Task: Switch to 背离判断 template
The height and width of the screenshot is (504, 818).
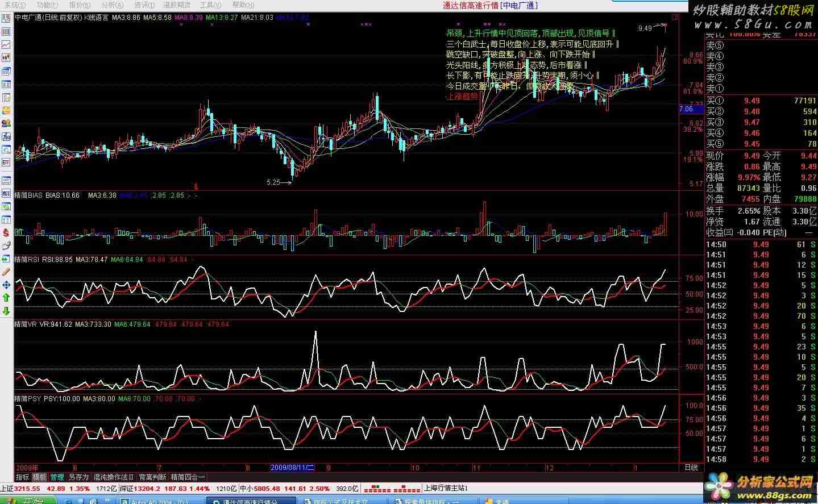Action: 153,477
